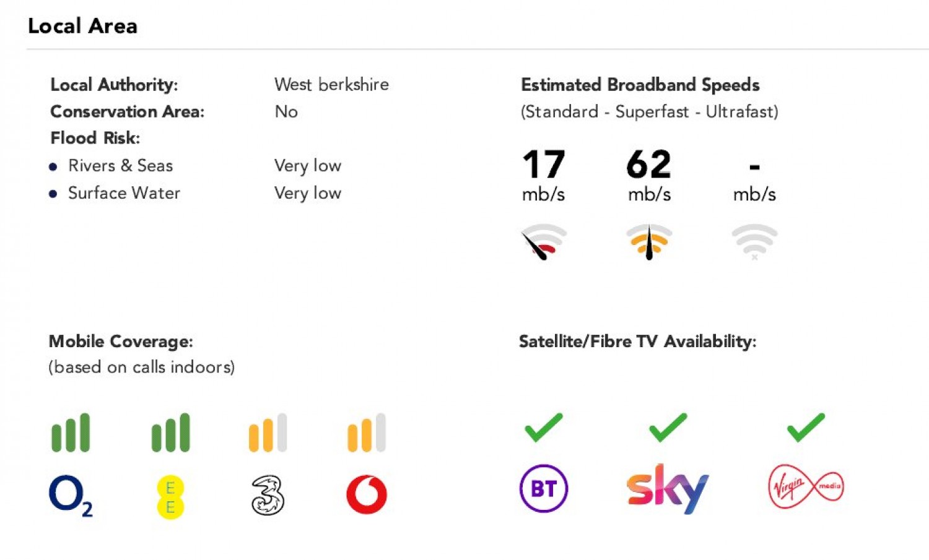Click the O2 network logo
Viewport: 929px width, 560px height.
(x=70, y=496)
